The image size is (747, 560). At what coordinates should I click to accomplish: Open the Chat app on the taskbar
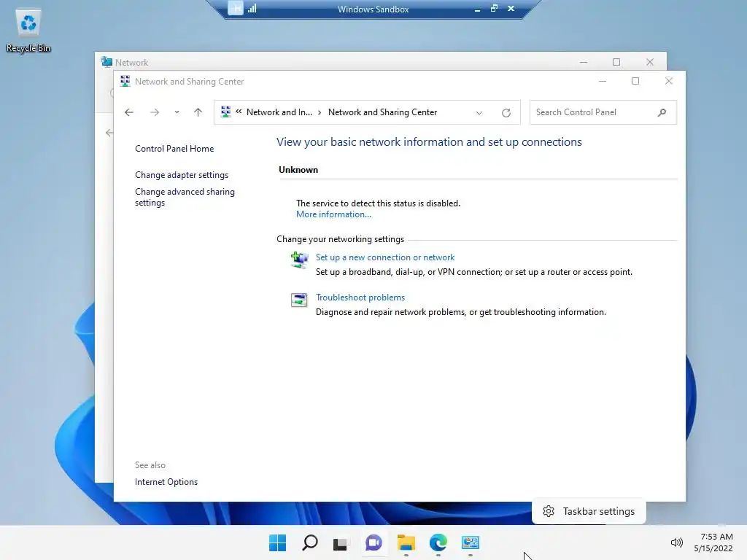click(x=373, y=542)
